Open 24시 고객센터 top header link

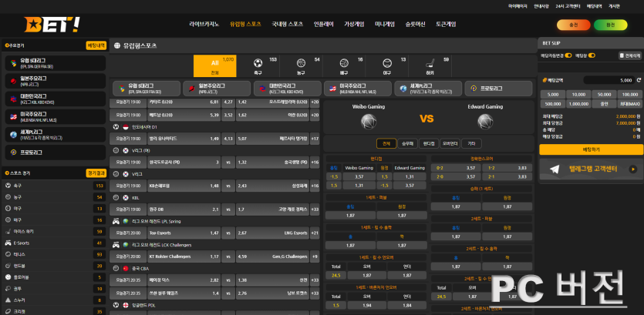(x=568, y=6)
